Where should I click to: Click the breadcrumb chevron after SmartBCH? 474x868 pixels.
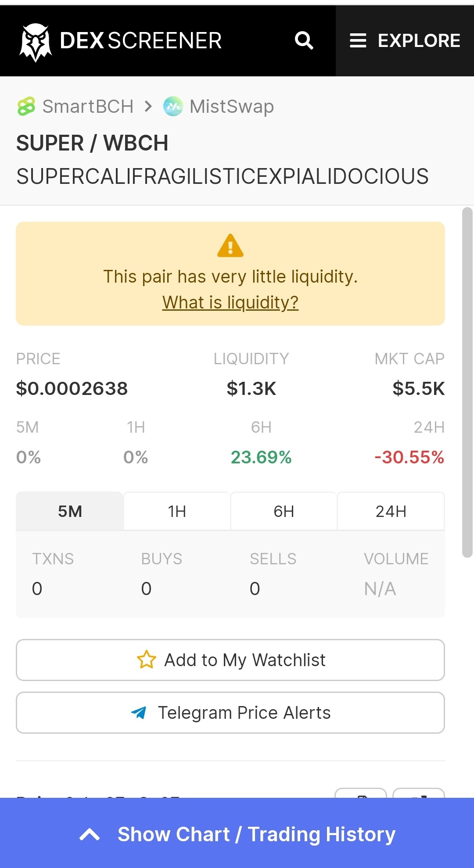coord(148,107)
